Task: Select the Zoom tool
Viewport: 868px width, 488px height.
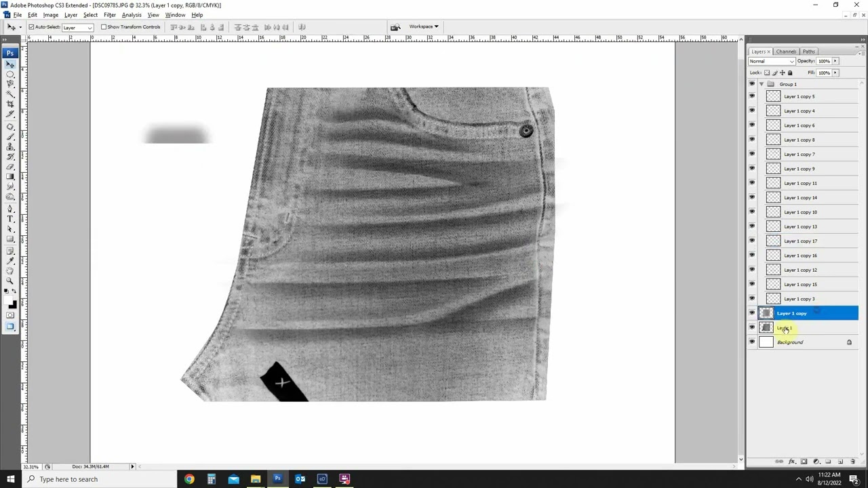Action: (x=10, y=280)
